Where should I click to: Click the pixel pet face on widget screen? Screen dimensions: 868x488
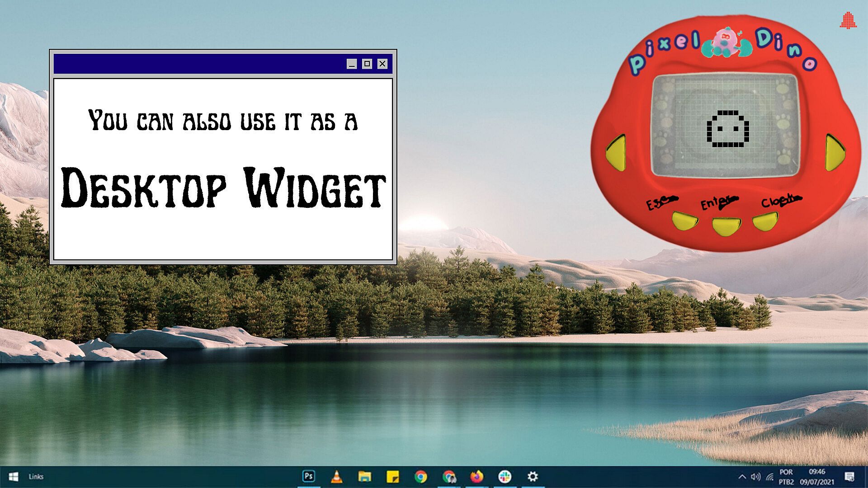tap(727, 129)
